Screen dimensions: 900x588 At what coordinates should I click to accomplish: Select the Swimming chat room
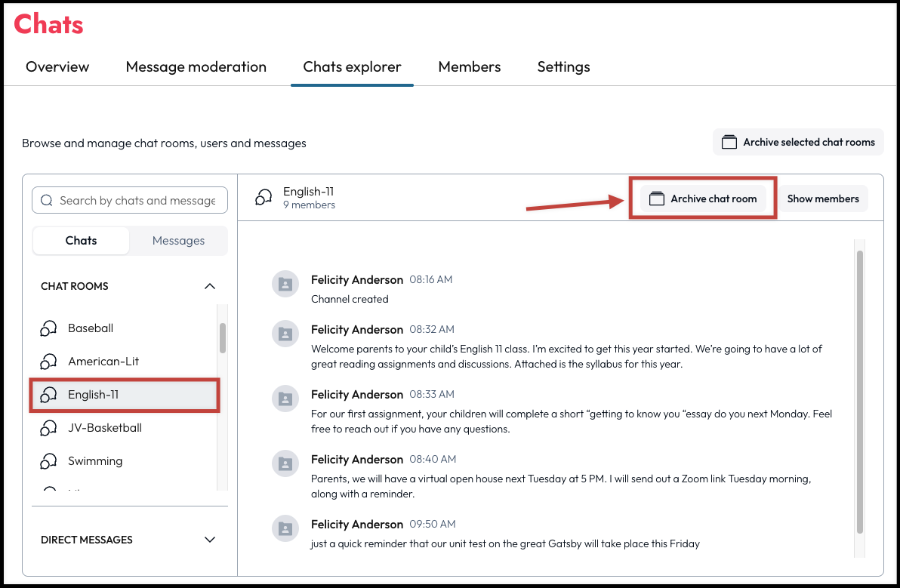click(x=125, y=461)
